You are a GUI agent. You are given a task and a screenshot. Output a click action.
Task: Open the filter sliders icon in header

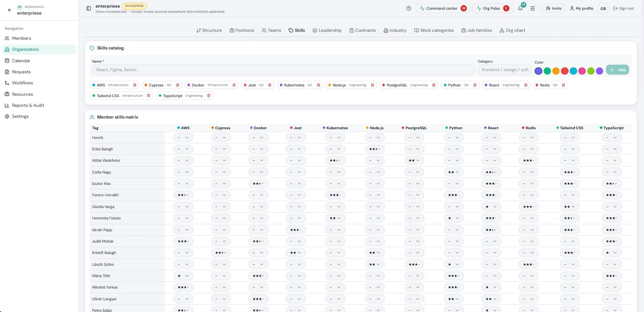point(533,8)
